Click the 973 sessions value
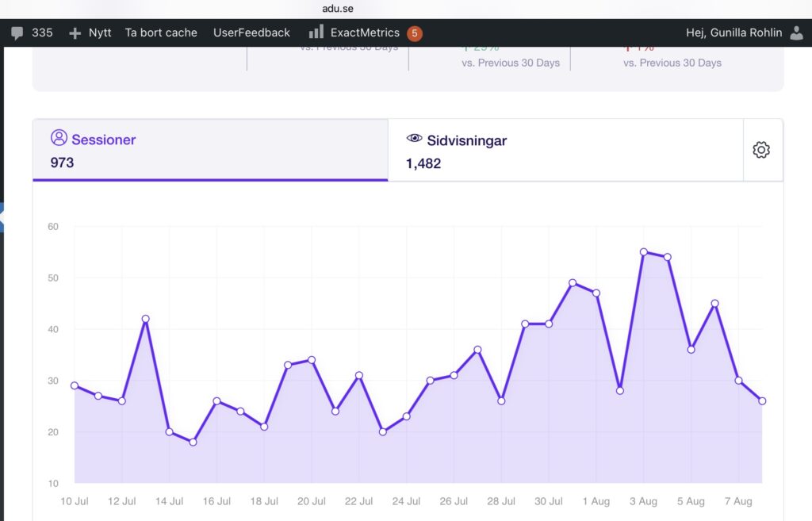The width and height of the screenshot is (812, 521). [x=62, y=163]
